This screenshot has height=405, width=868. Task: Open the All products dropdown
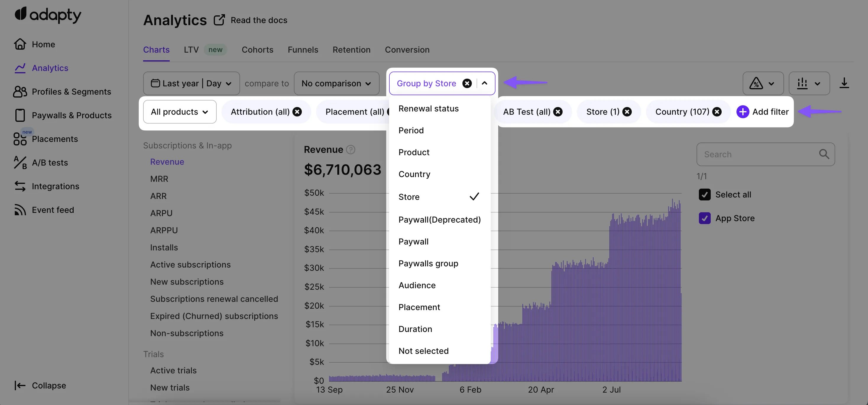pyautogui.click(x=179, y=111)
